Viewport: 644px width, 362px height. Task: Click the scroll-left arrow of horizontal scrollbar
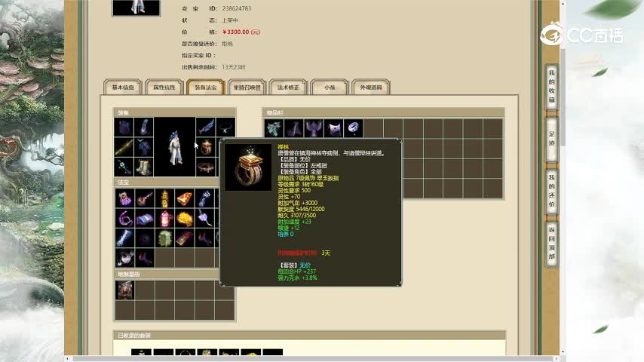coord(67,359)
